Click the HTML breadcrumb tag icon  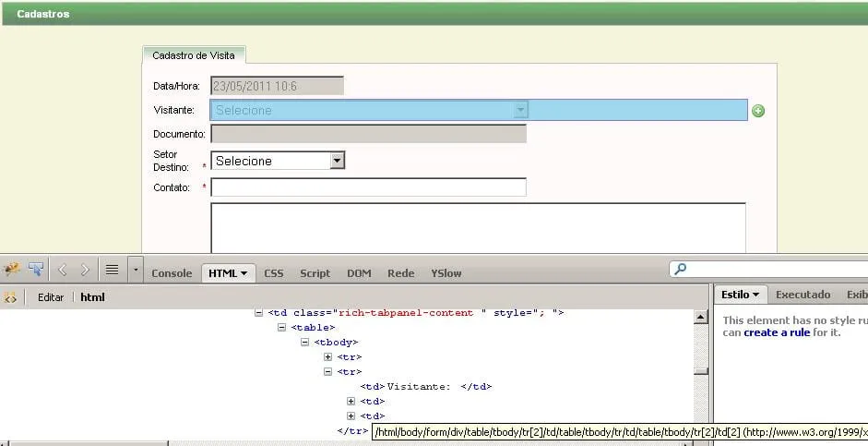click(x=11, y=297)
